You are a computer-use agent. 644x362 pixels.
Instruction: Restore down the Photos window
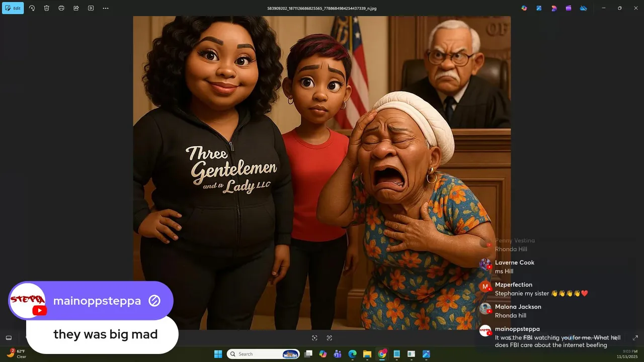(619, 8)
